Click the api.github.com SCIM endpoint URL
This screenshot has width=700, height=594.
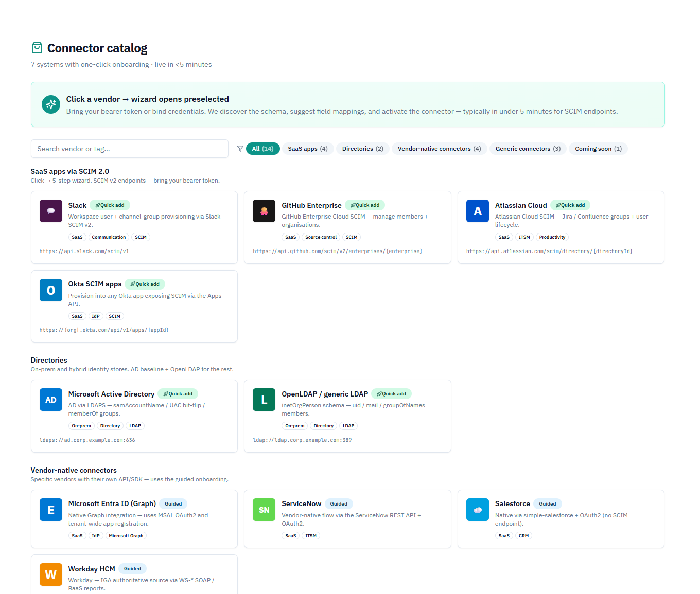(x=338, y=251)
